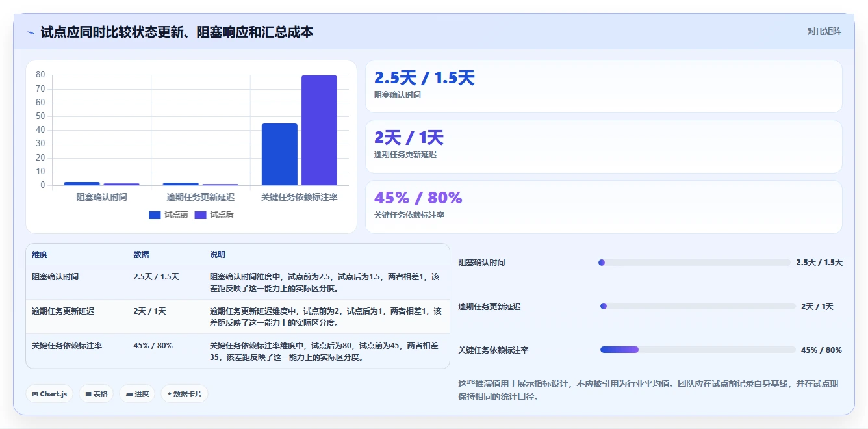Click table data cell 2.5天 / 1.5天
The image size is (868, 429).
156,277
